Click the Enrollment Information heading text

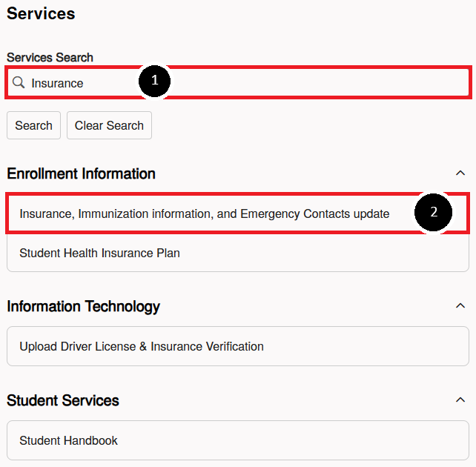(x=81, y=173)
